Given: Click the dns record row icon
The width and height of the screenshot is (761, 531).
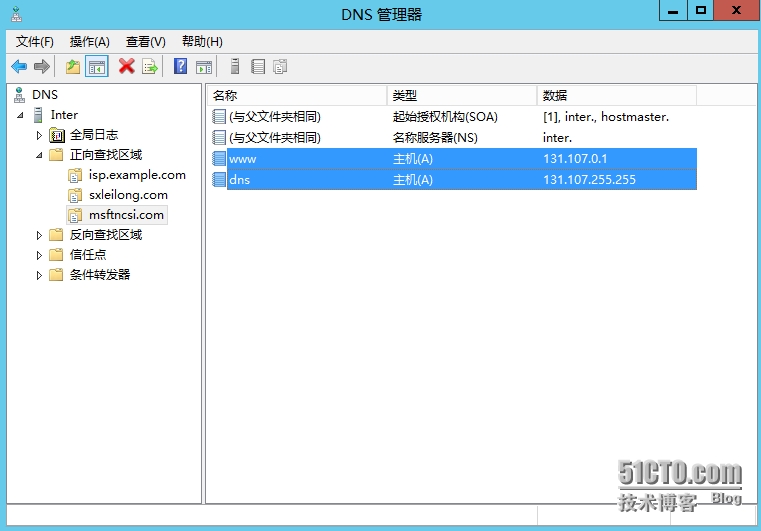Looking at the screenshot, I should [x=219, y=180].
